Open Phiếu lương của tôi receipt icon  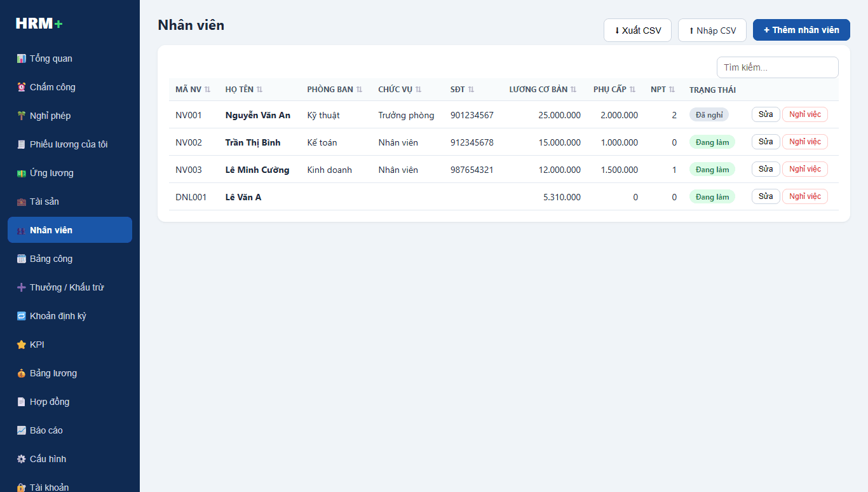(x=21, y=144)
